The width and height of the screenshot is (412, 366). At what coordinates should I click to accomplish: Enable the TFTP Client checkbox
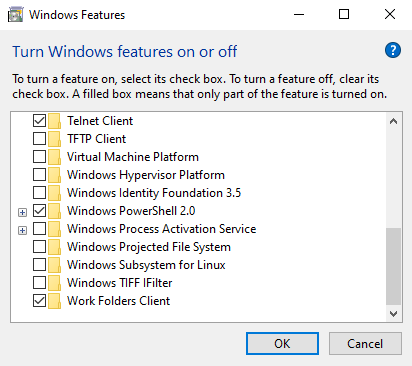pyautogui.click(x=39, y=139)
